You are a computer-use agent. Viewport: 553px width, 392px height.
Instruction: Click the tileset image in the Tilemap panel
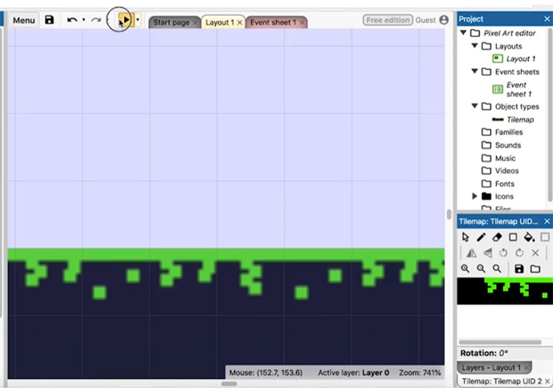(x=505, y=291)
